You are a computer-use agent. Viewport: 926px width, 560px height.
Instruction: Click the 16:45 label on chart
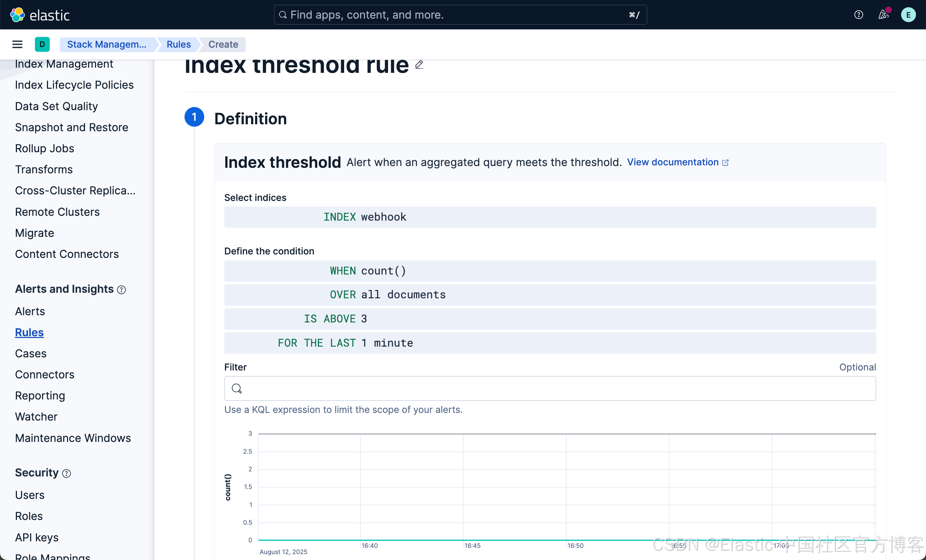[472, 546]
